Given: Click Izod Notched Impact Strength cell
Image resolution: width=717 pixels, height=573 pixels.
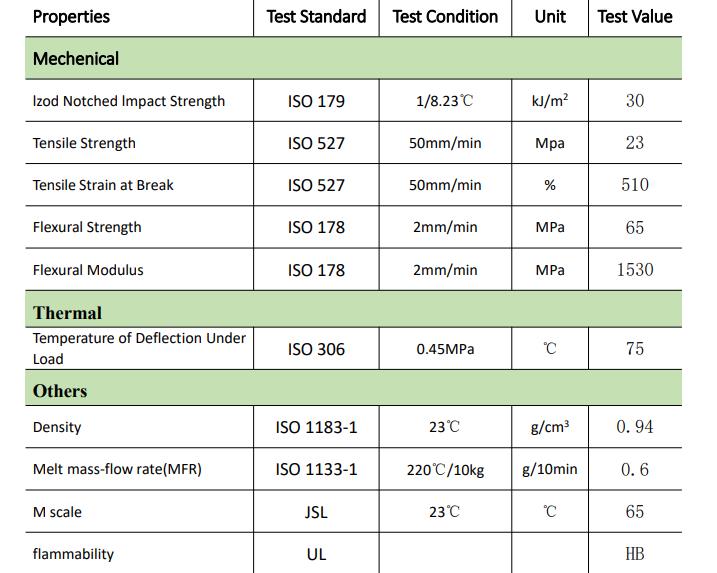Looking at the screenshot, I should 129,101.
